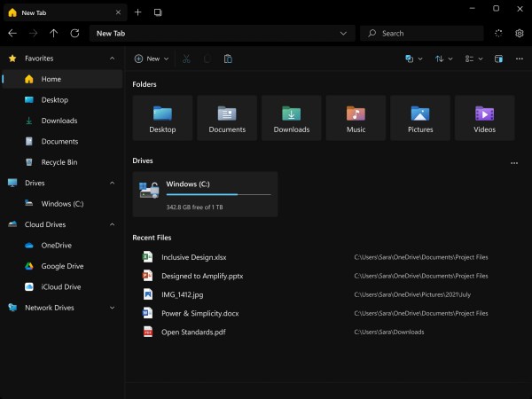Open OneDrive cloud drive
Screen dimensions: 532x399
[62, 245]
